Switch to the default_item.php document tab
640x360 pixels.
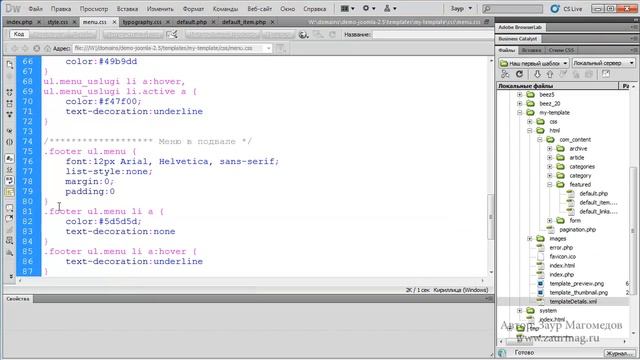click(244, 22)
